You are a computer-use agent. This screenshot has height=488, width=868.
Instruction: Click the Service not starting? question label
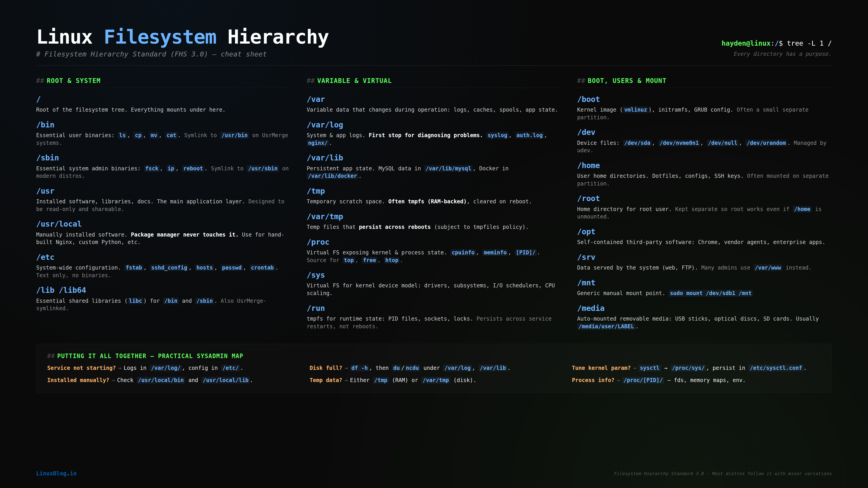click(x=81, y=368)
